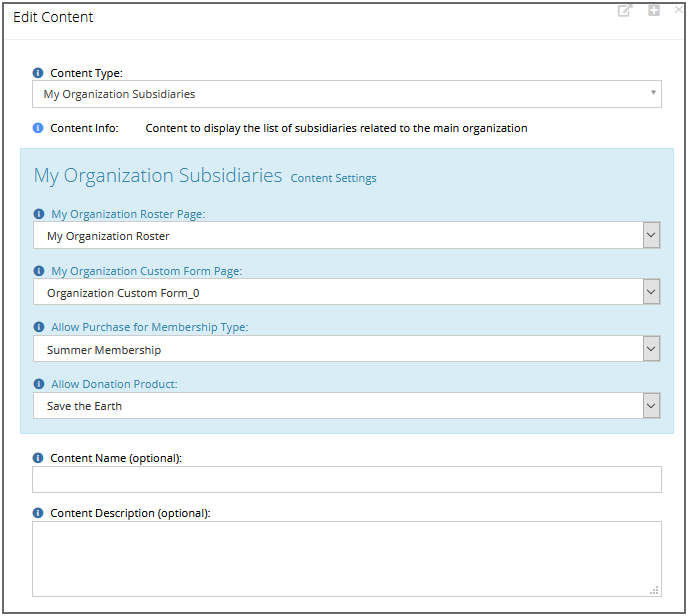Click the info icon beside Content Info
Screen dimensions: 688x616
coord(38,128)
